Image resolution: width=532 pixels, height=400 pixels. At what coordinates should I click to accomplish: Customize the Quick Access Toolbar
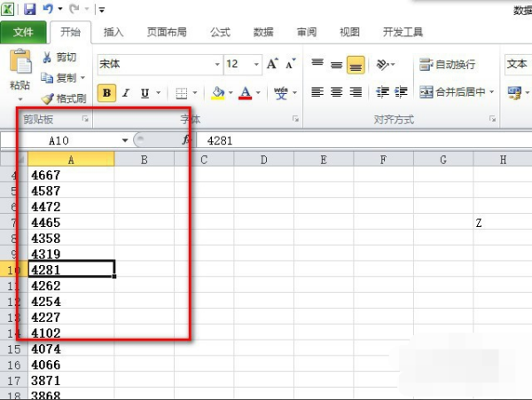click(x=101, y=10)
